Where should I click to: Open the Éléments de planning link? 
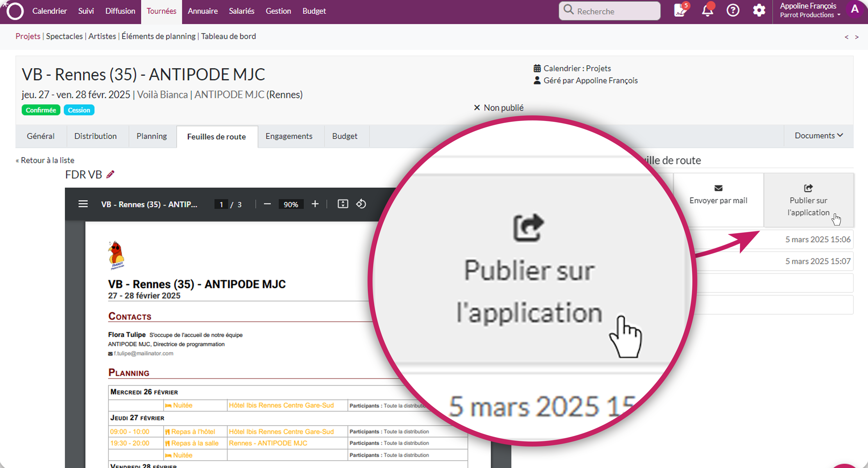[x=158, y=36]
